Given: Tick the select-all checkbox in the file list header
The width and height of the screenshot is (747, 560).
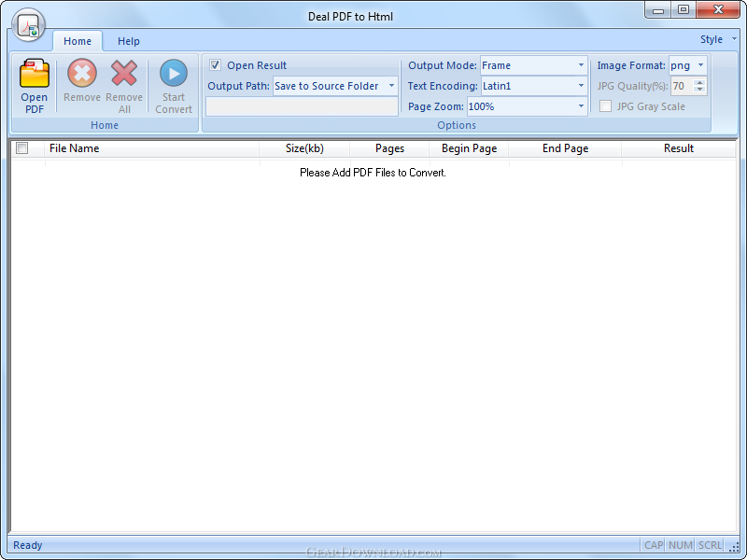Looking at the screenshot, I should [22, 148].
